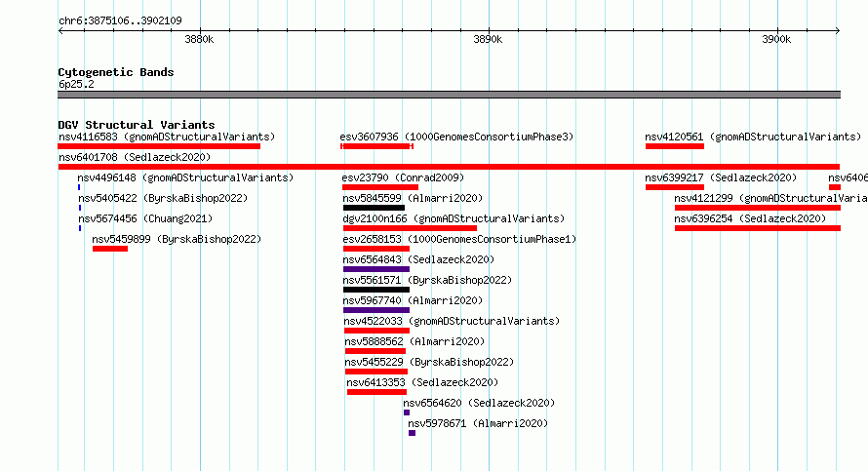Select the nsv4120561 red bar
The height and width of the screenshot is (471, 868).
pyautogui.click(x=675, y=146)
